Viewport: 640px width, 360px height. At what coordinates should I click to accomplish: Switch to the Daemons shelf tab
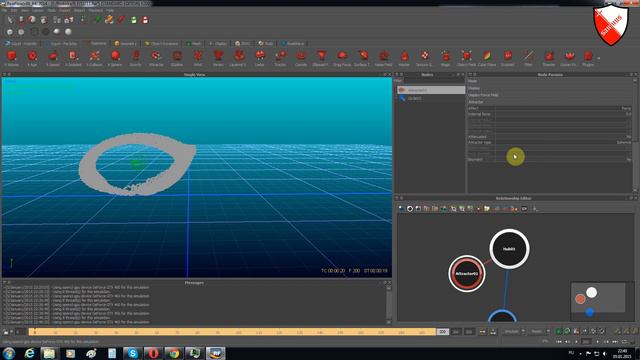pyautogui.click(x=96, y=43)
